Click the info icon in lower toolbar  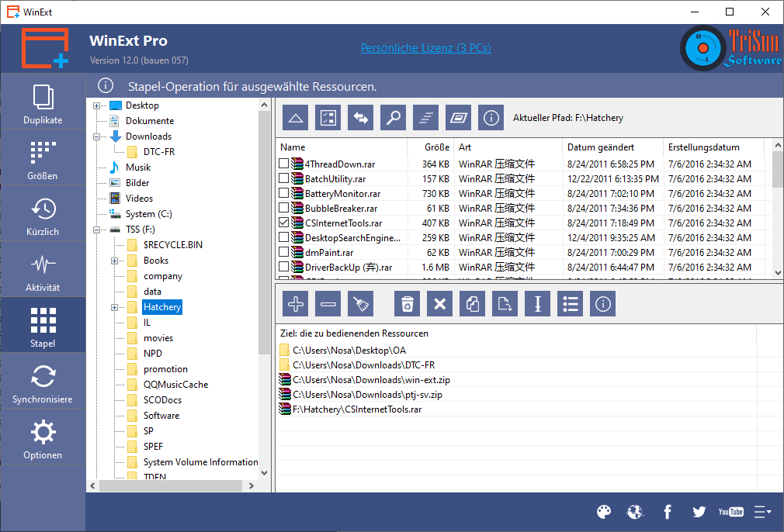603,304
